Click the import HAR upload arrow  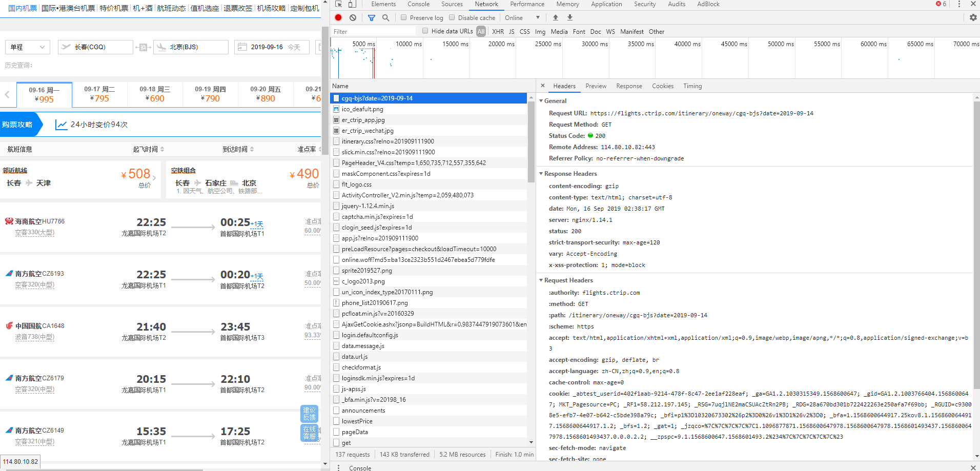(555, 17)
